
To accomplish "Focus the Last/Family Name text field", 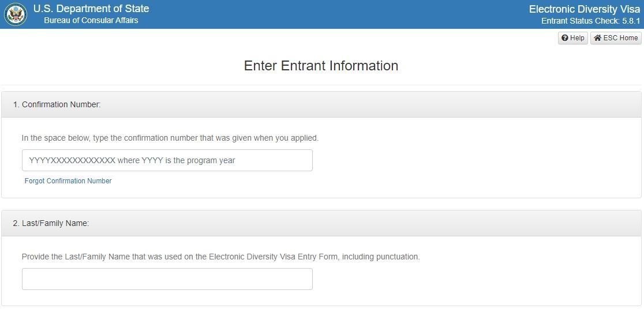I will point(167,279).
